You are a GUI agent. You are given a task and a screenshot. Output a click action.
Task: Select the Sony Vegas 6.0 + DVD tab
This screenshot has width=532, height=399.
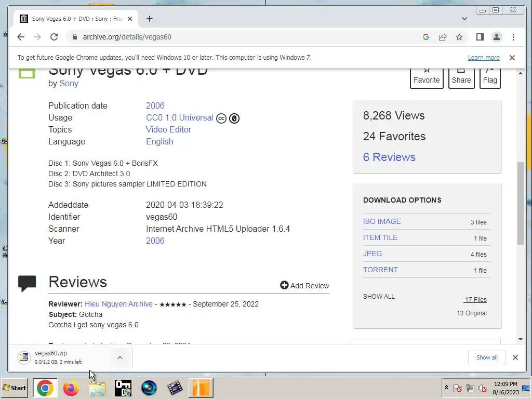(76, 19)
